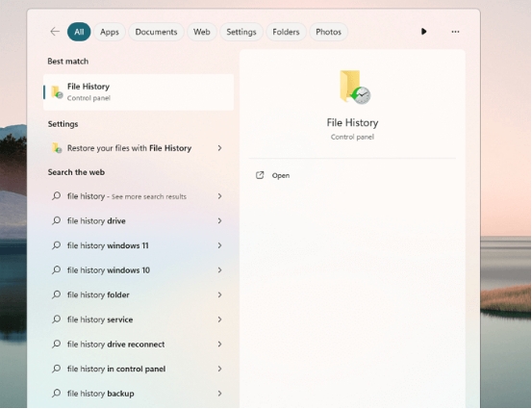Expand chevron for file history windows 11

point(220,245)
